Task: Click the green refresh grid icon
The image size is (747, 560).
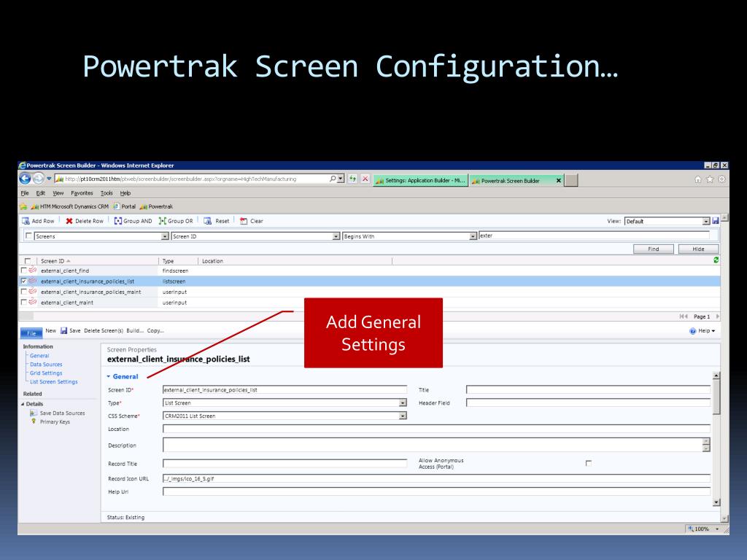Action: [x=716, y=260]
